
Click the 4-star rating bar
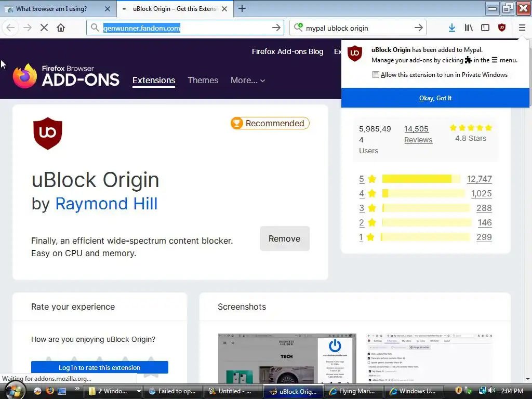point(423,193)
